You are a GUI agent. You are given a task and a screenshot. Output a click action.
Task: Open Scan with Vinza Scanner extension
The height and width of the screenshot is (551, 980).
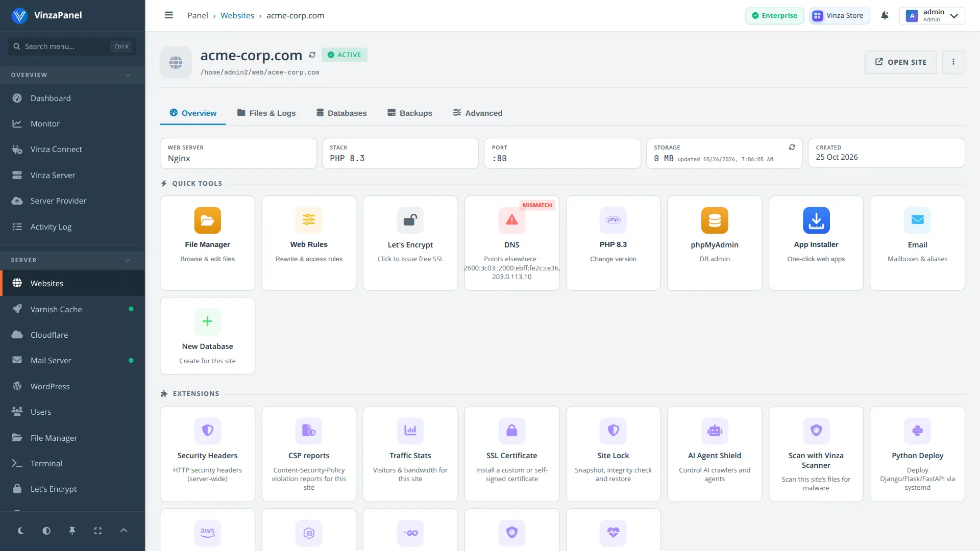(x=816, y=454)
